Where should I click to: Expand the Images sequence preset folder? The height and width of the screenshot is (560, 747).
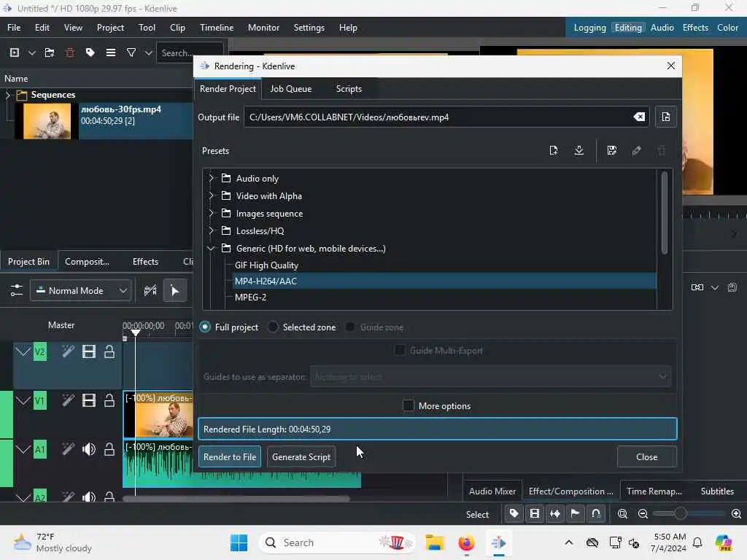pyautogui.click(x=211, y=214)
